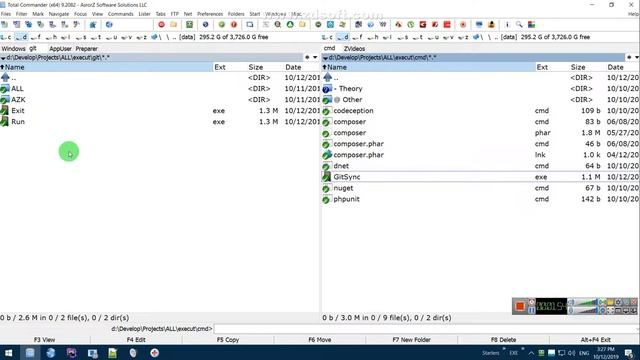Click the F3 View button
Image resolution: width=640 pixels, height=360 pixels.
[44, 340]
